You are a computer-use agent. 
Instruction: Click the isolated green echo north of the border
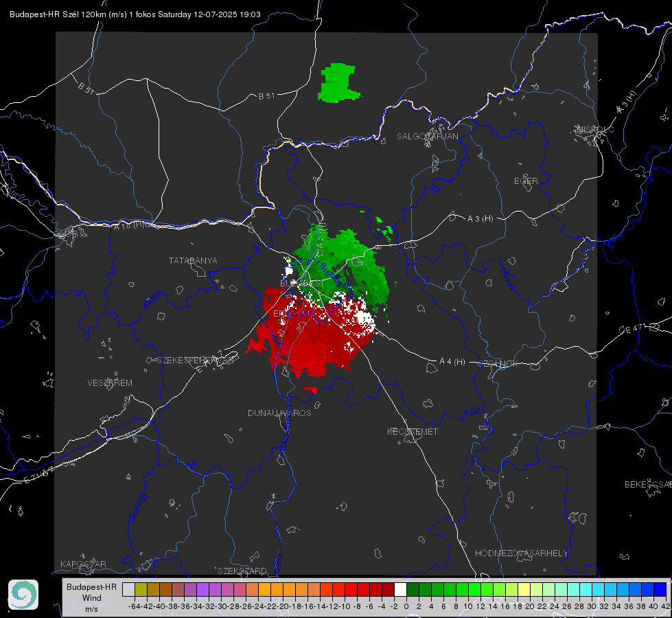pyautogui.click(x=339, y=83)
